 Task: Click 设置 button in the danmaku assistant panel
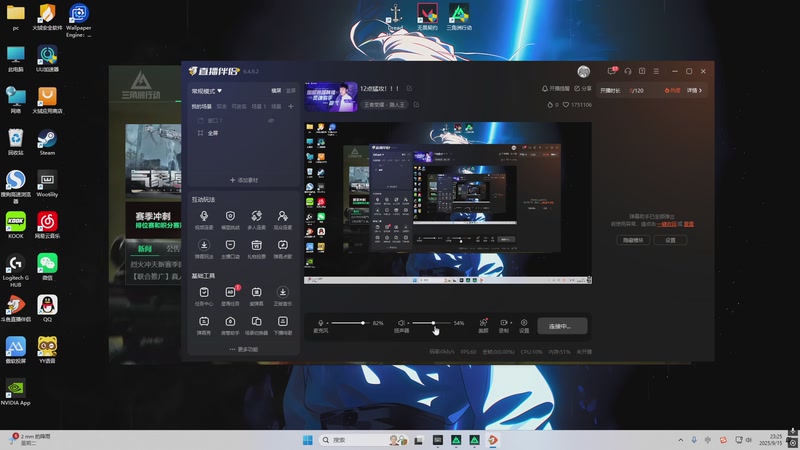click(x=670, y=240)
